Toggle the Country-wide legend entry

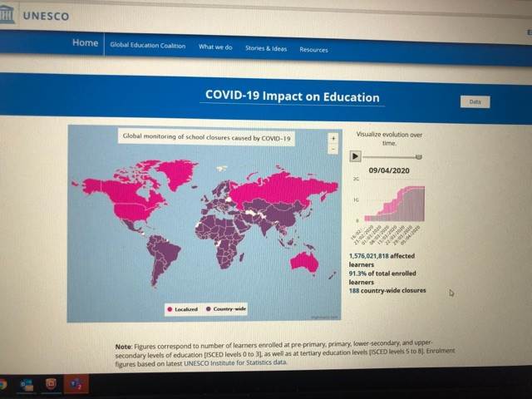[226, 308]
